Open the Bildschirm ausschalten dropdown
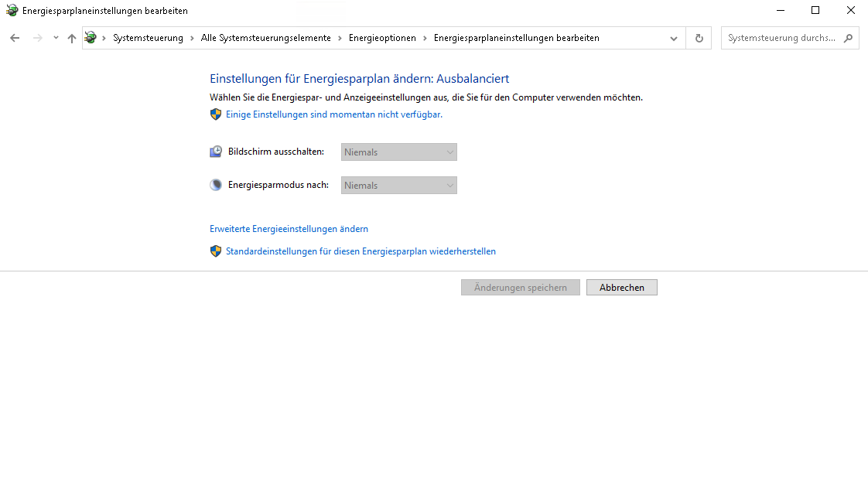This screenshot has width=868, height=488. pyautogui.click(x=399, y=152)
